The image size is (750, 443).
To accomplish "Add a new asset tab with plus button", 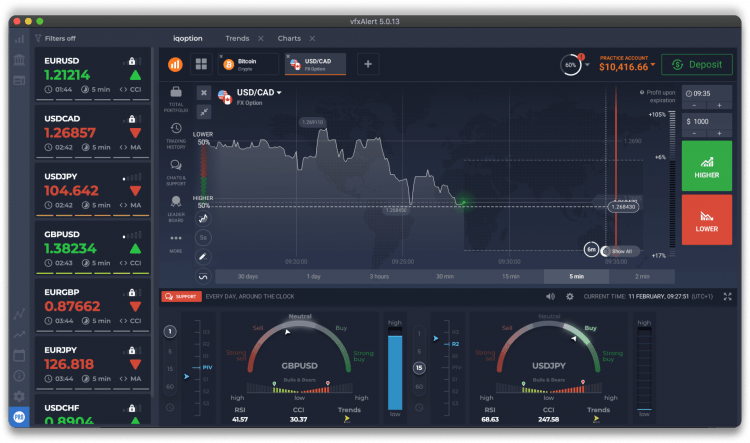I will click(x=368, y=64).
